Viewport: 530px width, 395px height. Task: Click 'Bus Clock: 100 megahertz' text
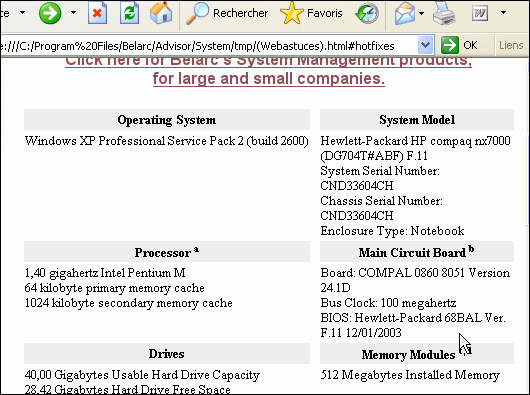click(x=388, y=303)
